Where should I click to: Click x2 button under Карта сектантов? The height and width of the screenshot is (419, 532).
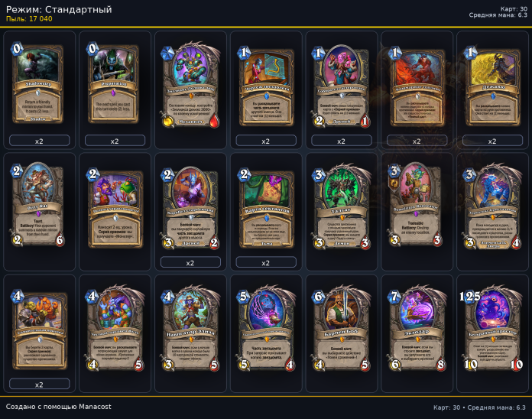(x=266, y=262)
